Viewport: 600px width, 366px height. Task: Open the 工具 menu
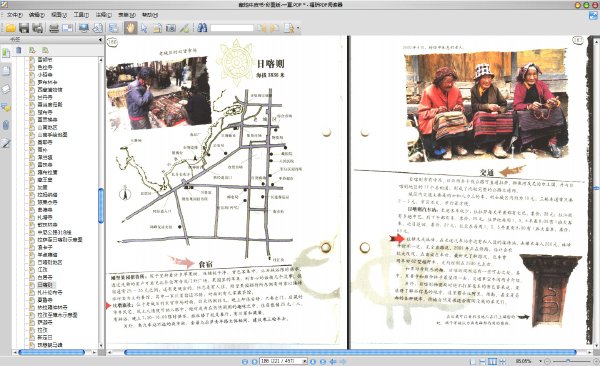point(81,15)
